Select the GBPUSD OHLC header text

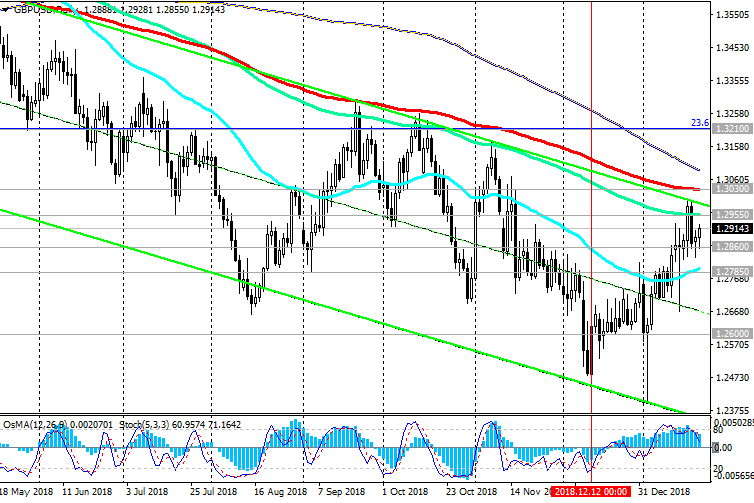click(119, 9)
